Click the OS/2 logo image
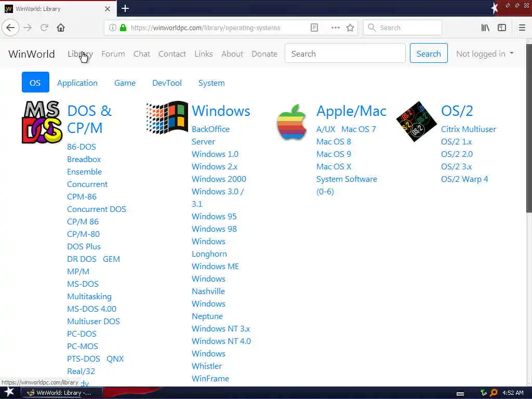Image resolution: width=532 pixels, height=399 pixels. click(416, 121)
